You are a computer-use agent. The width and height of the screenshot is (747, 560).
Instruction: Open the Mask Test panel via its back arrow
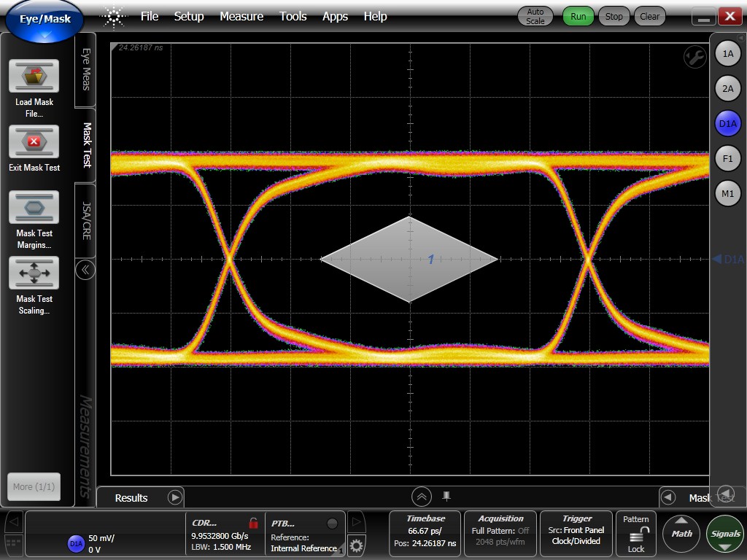pyautogui.click(x=668, y=497)
